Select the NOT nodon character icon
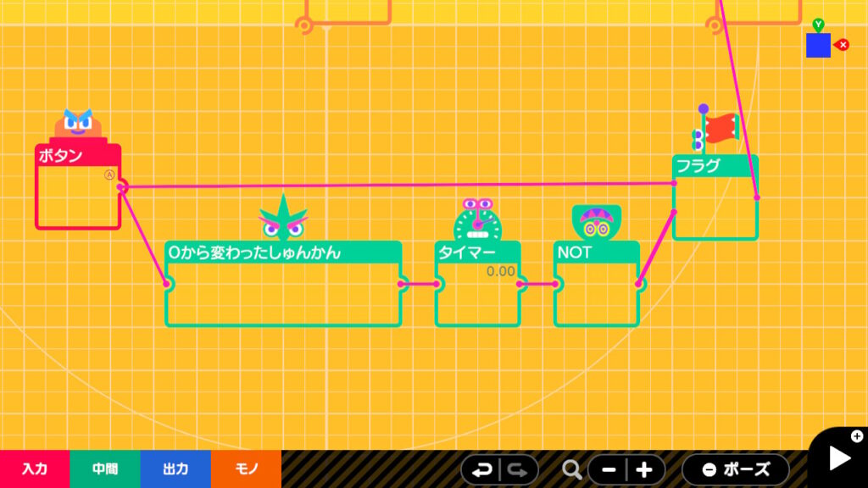868x488 pixels. pyautogui.click(x=596, y=223)
